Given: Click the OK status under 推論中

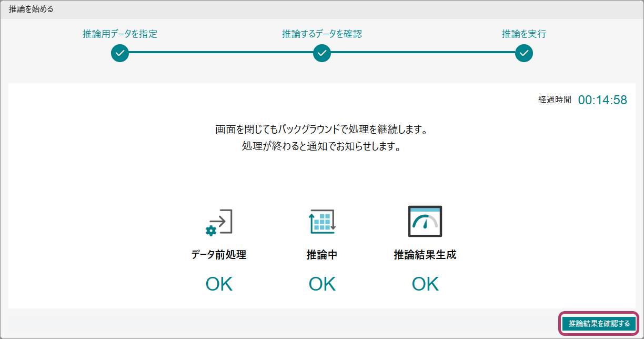Looking at the screenshot, I should (322, 284).
